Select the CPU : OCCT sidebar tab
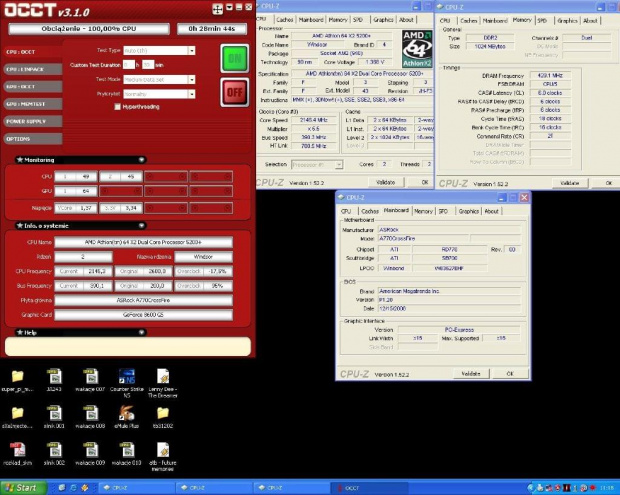 tap(32, 52)
